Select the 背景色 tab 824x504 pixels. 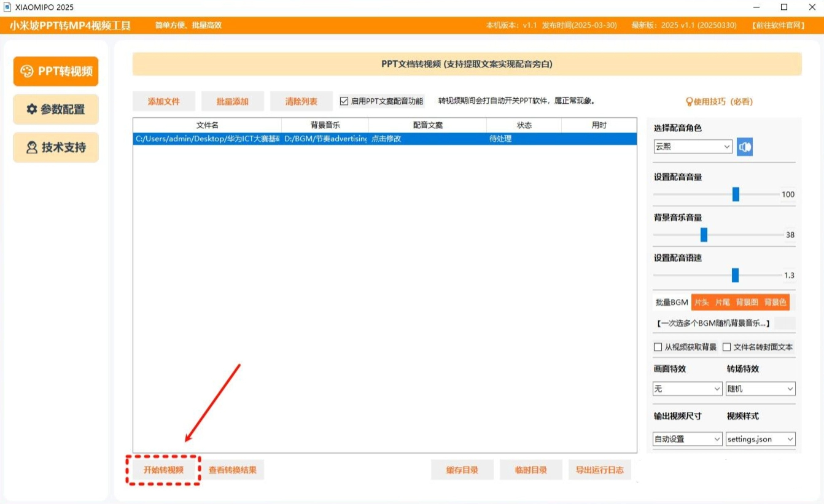tap(775, 302)
